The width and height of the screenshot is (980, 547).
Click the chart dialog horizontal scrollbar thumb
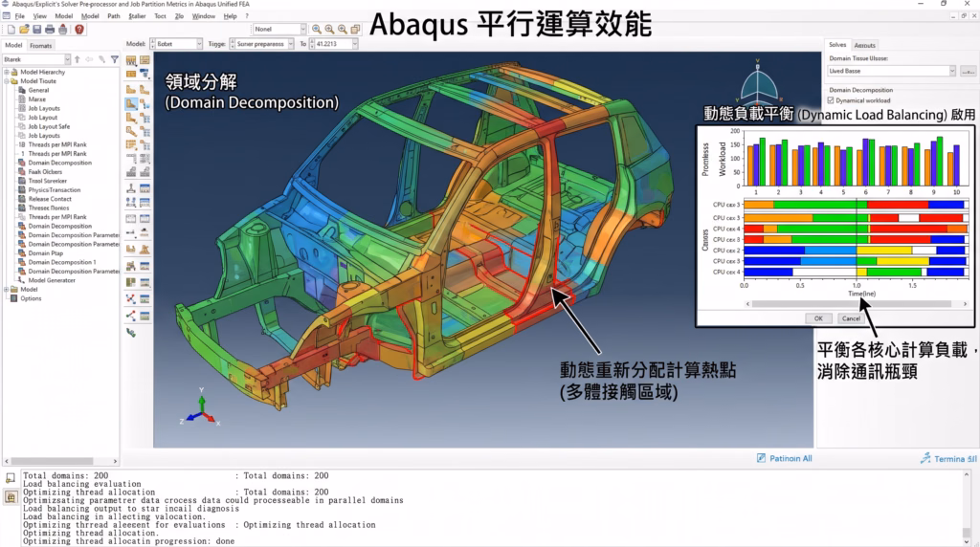point(851,304)
